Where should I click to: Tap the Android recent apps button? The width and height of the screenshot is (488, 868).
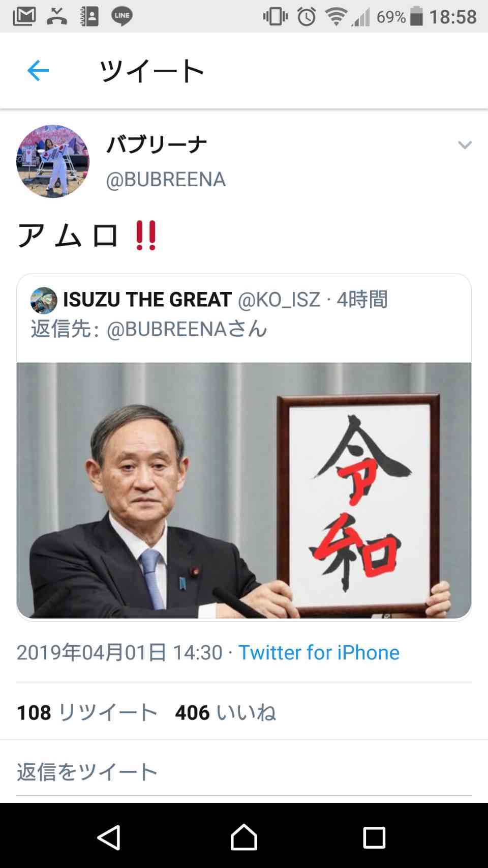374,837
